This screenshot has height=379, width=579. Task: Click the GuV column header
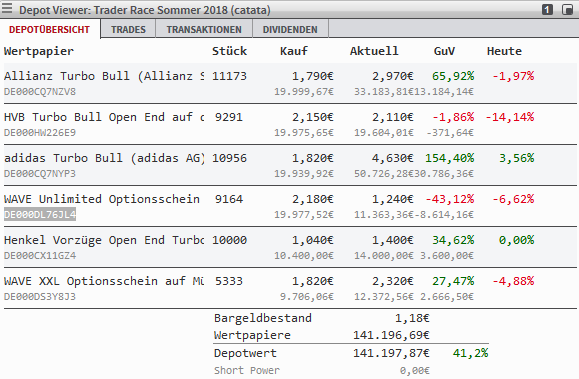tap(444, 51)
